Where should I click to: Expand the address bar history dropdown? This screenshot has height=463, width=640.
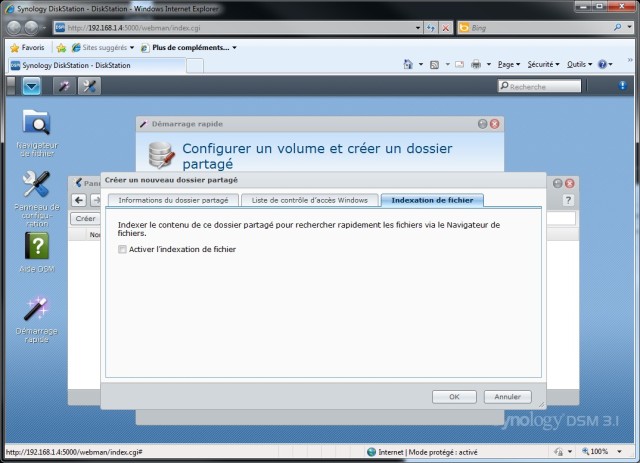coord(418,28)
